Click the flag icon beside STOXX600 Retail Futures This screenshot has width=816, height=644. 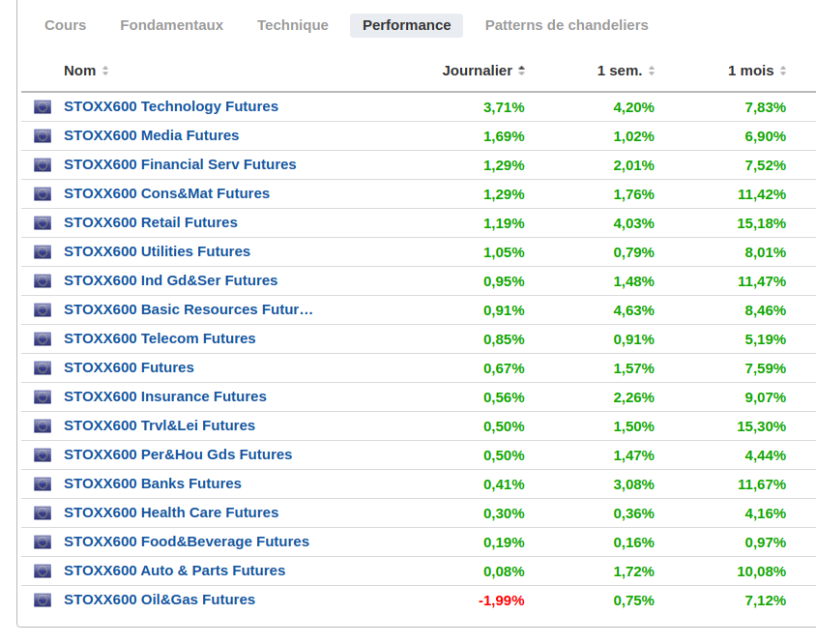tap(43, 222)
